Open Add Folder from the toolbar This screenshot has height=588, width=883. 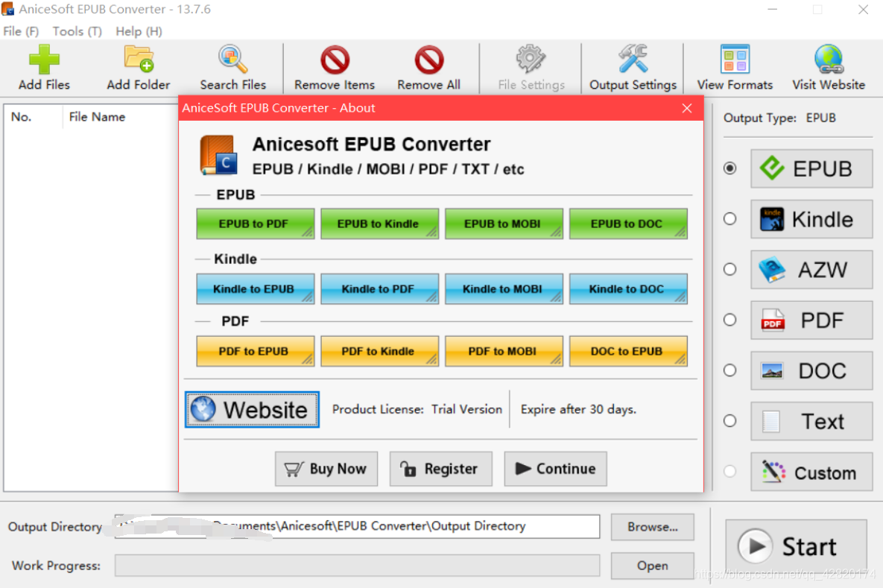tap(139, 68)
